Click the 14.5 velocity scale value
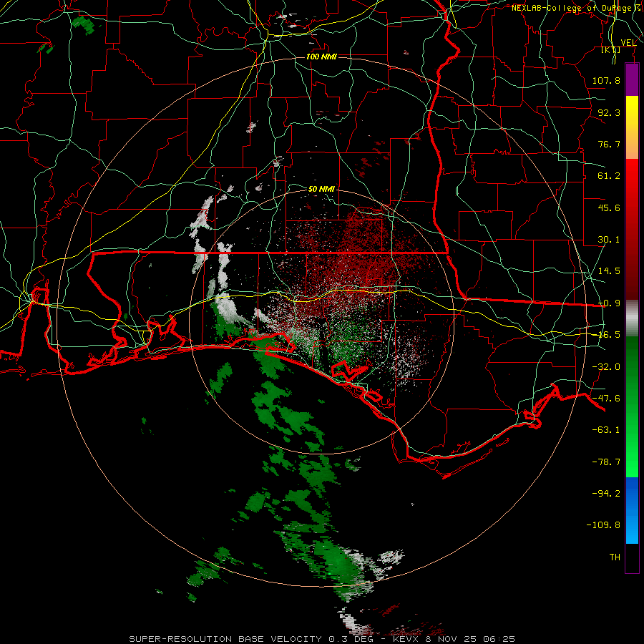 (609, 271)
